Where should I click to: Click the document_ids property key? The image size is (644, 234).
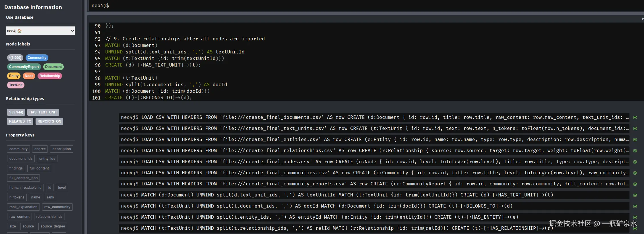(x=21, y=159)
